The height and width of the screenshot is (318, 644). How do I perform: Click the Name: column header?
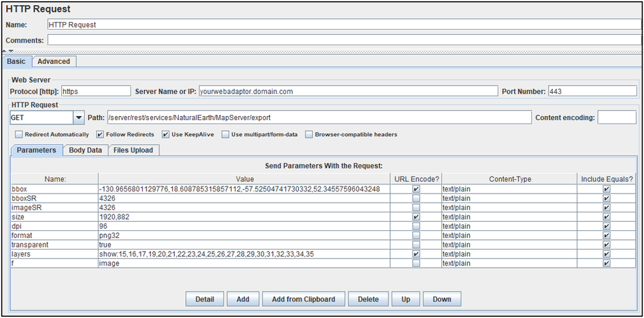tap(54, 179)
